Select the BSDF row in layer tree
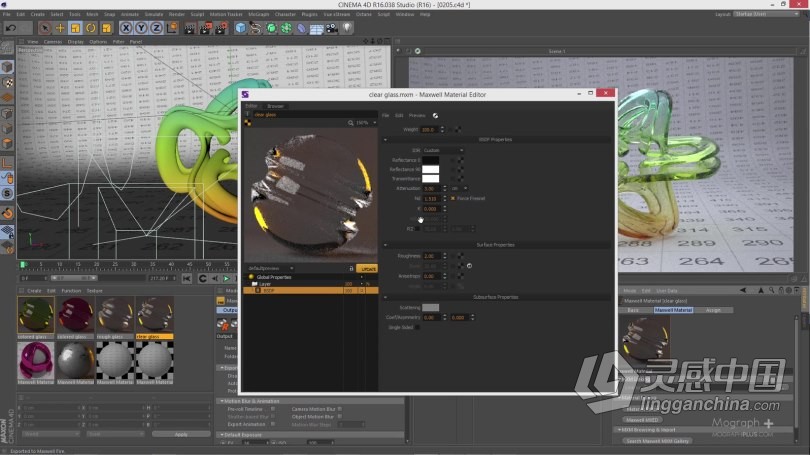 pyautogui.click(x=310, y=291)
